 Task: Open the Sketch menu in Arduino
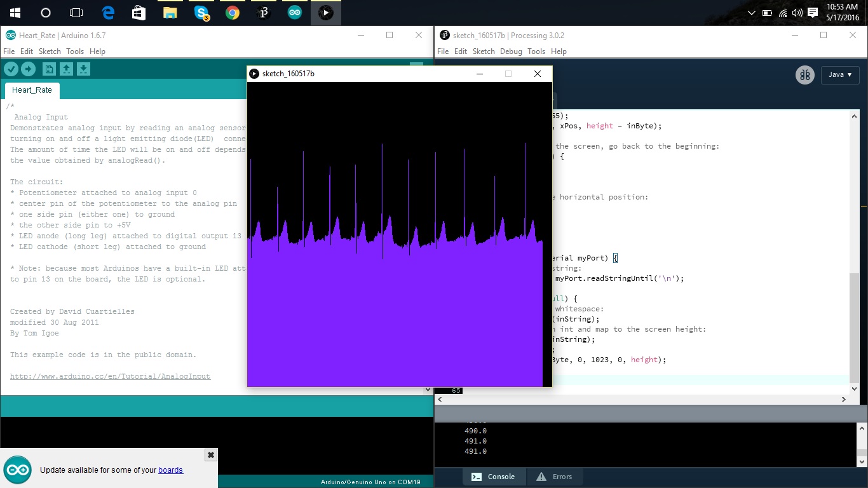pyautogui.click(x=50, y=51)
